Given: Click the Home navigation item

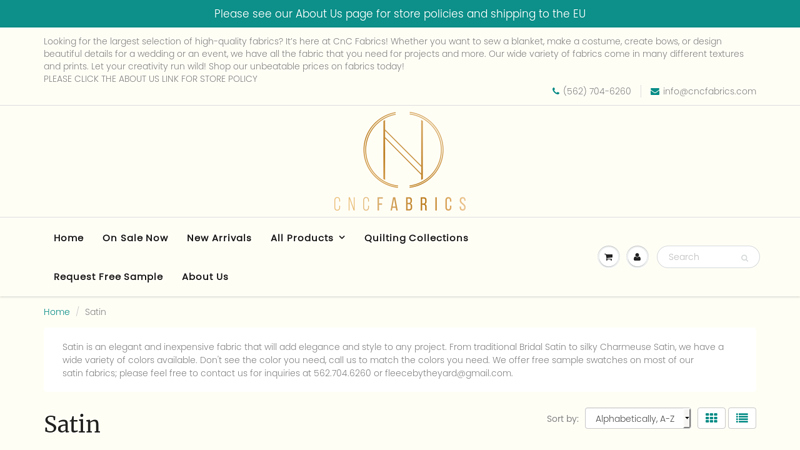Looking at the screenshot, I should [68, 238].
